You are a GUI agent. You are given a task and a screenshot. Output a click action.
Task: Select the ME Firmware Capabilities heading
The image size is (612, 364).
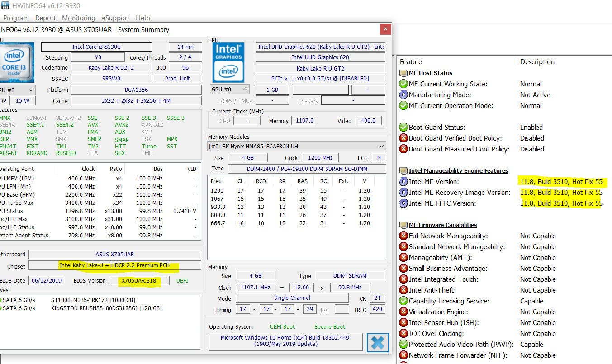[443, 225]
